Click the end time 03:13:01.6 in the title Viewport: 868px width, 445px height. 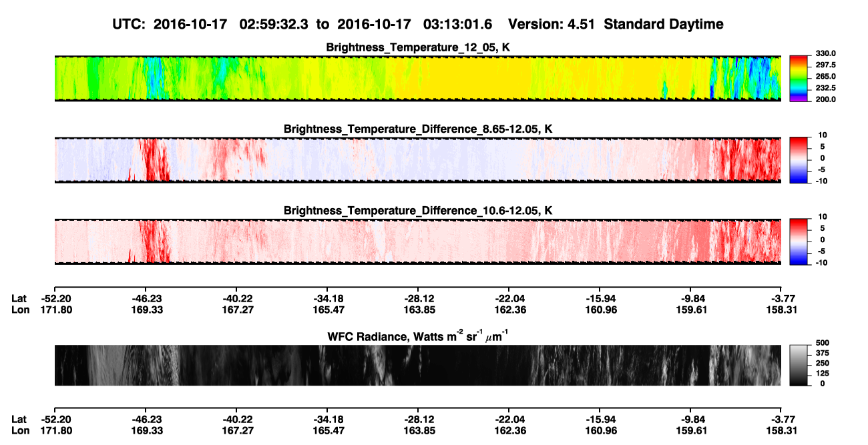click(x=458, y=25)
